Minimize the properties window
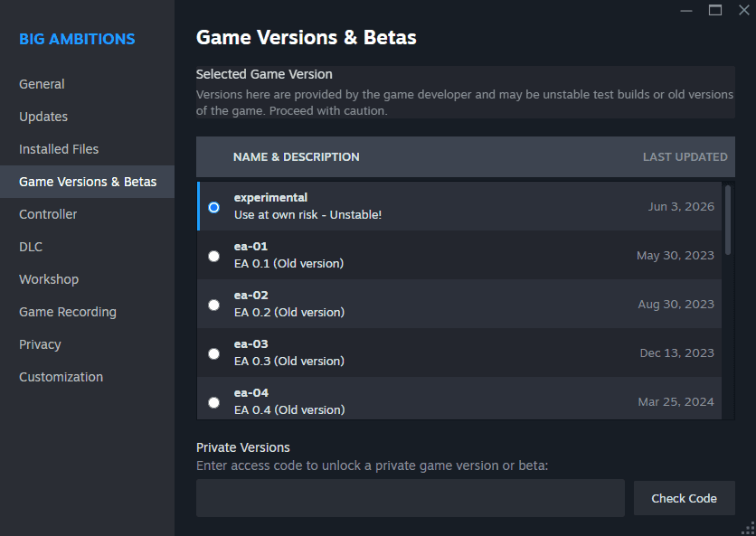This screenshot has height=536, width=756. [x=686, y=10]
